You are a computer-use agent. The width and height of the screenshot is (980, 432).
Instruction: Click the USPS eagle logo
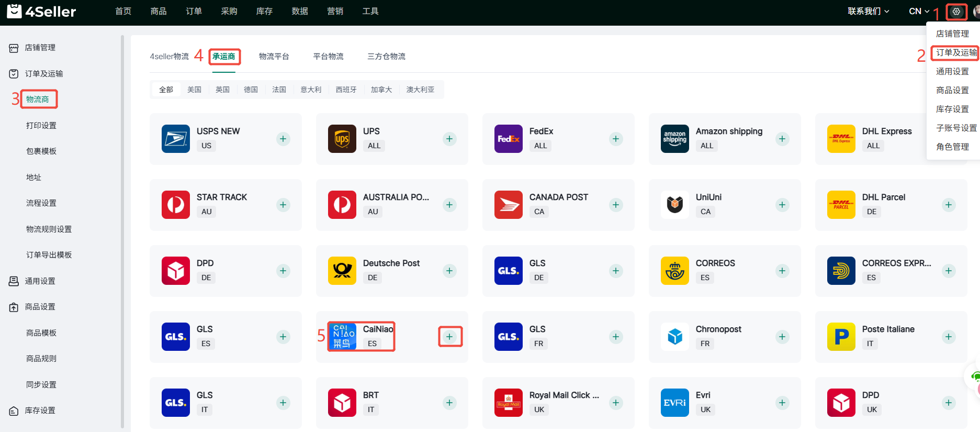point(176,139)
